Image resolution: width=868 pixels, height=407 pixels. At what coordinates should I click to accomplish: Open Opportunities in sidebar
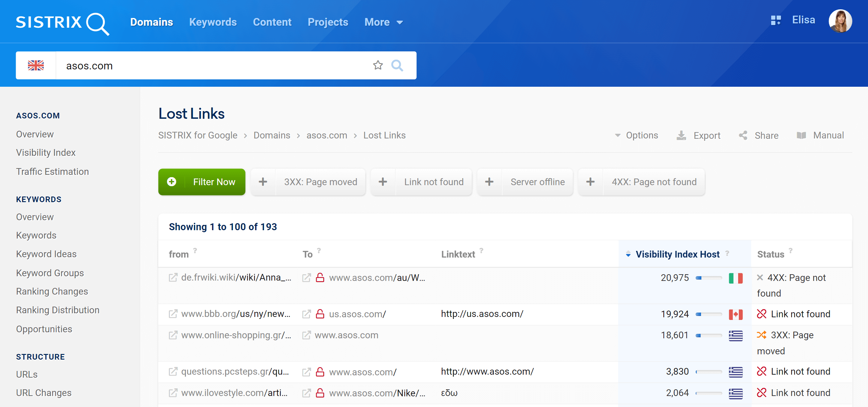[x=44, y=329]
